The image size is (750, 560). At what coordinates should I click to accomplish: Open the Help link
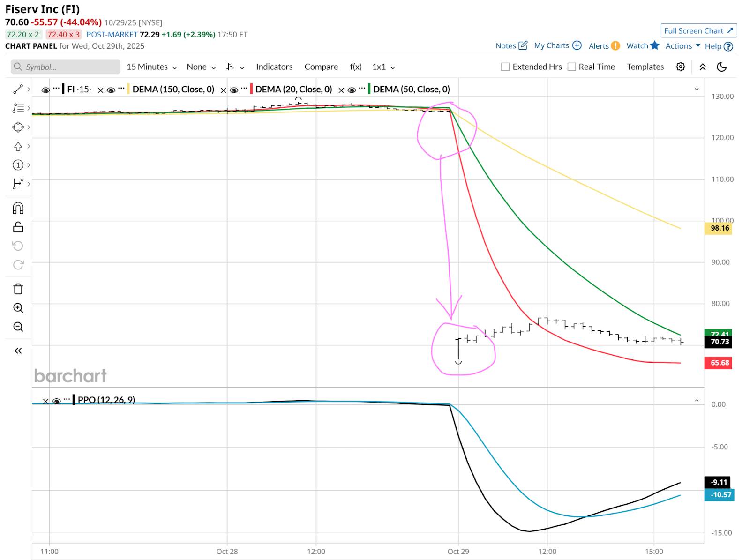pos(713,46)
